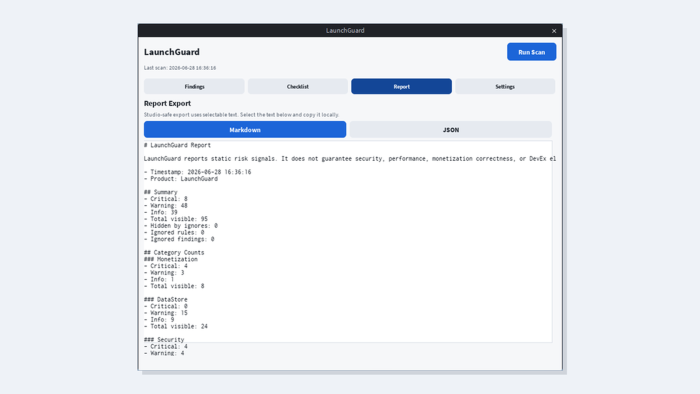Click the Timestamp line in report
This screenshot has height=394, width=700.
click(x=197, y=172)
